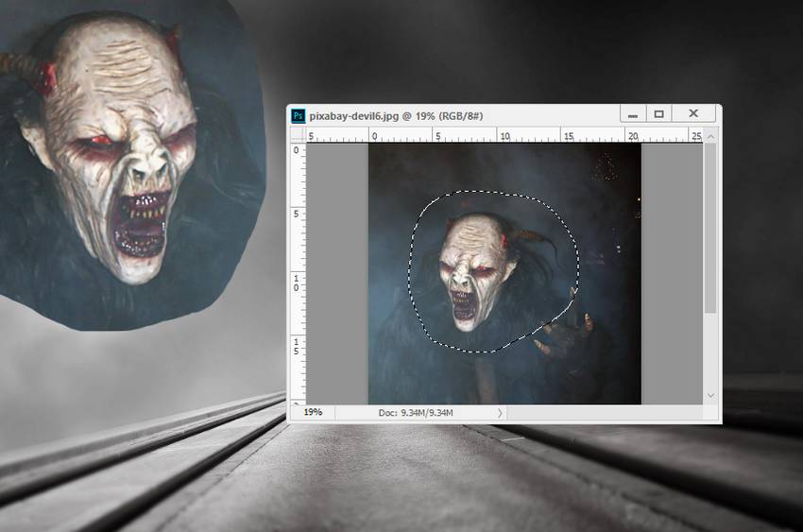The height and width of the screenshot is (532, 803).
Task: Minimize the pixabay-devil6.jpg window
Action: click(x=633, y=113)
